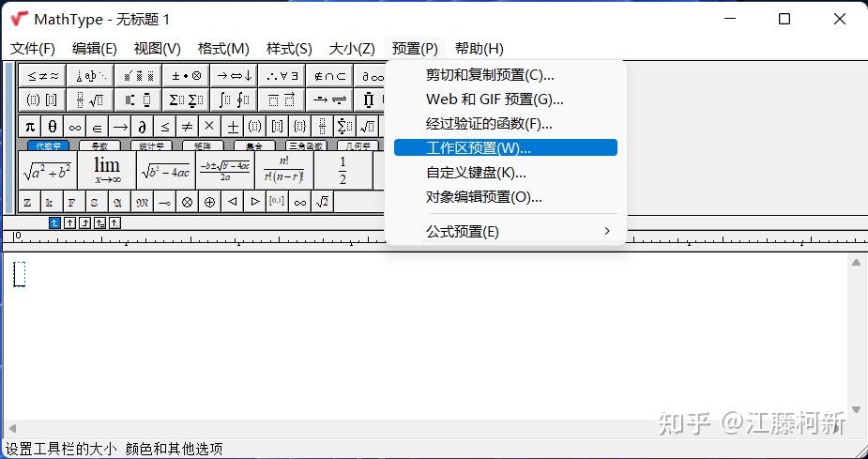Choose 自定义键盘(K)... entry
Image resolution: width=868 pixels, height=459 pixels.
click(x=506, y=172)
